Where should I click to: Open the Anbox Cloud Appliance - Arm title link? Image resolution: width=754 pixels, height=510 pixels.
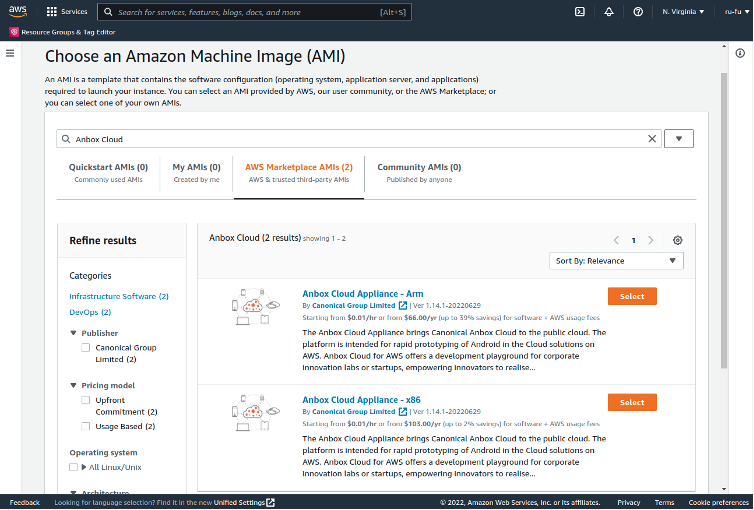coord(363,294)
